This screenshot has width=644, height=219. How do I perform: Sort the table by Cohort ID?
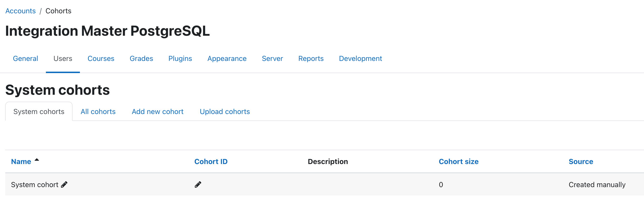click(x=211, y=161)
